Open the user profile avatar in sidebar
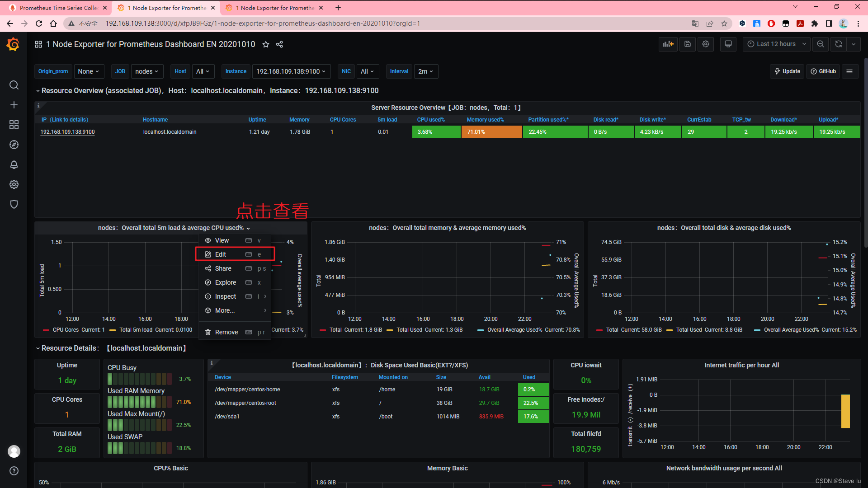The height and width of the screenshot is (488, 868). pos(14,451)
